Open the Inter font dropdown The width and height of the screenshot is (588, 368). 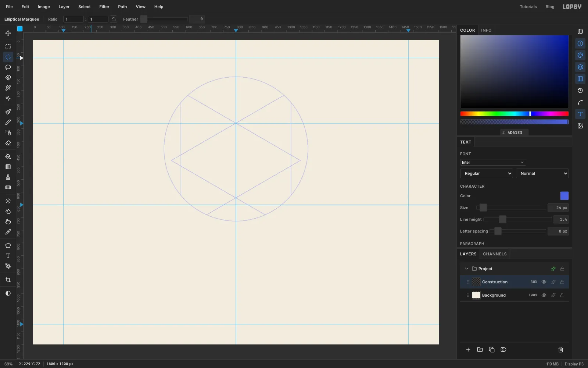pos(493,162)
